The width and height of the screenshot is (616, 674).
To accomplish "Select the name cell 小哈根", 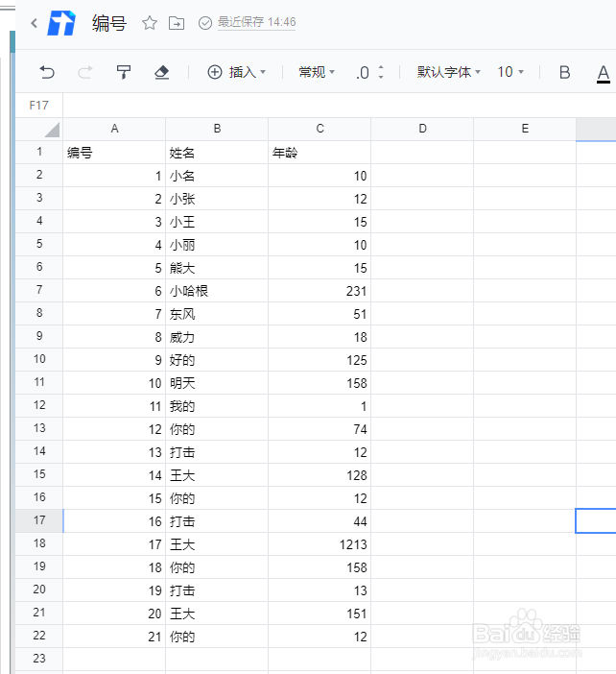I will (x=217, y=291).
